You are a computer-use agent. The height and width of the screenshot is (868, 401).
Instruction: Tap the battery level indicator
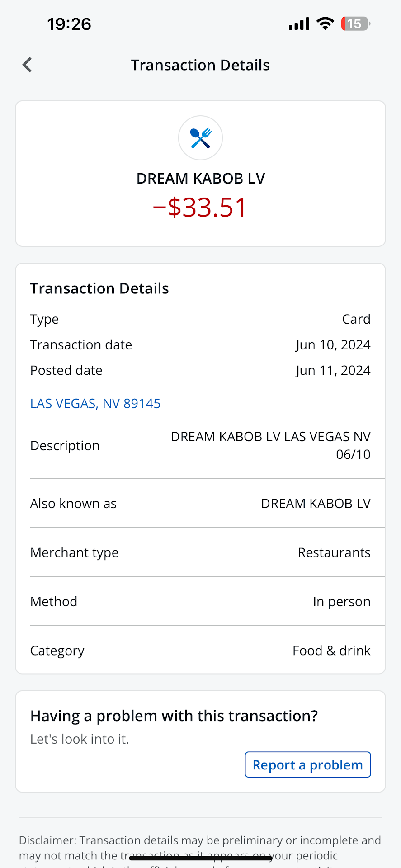pyautogui.click(x=355, y=24)
